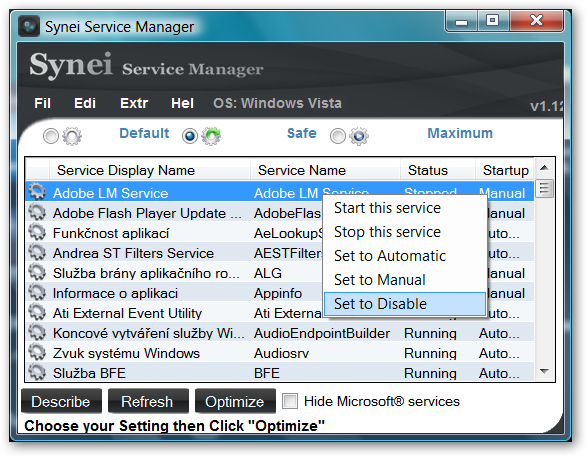Click the ALG service name cell
The width and height of the screenshot is (586, 456).
click(x=268, y=273)
